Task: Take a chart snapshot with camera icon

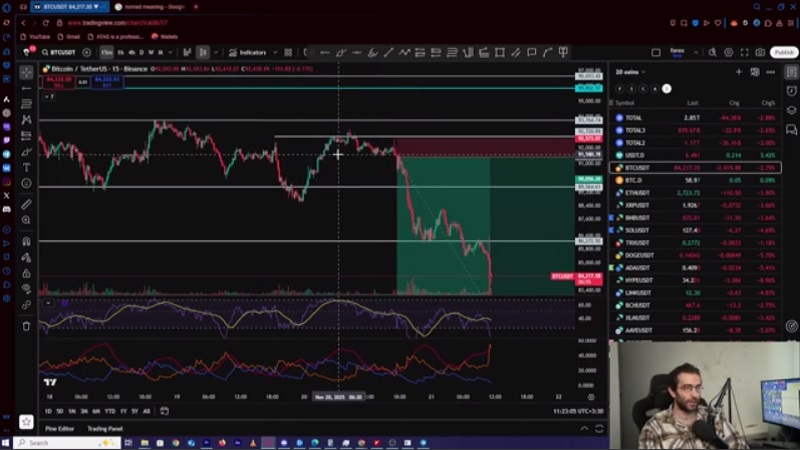Action: 760,52
